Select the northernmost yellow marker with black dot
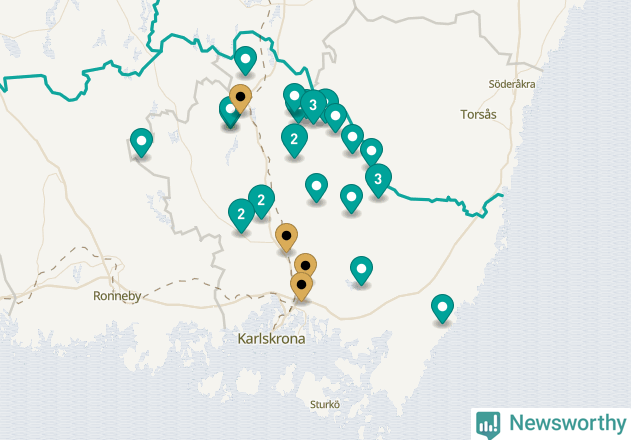The image size is (631, 440). click(x=241, y=99)
